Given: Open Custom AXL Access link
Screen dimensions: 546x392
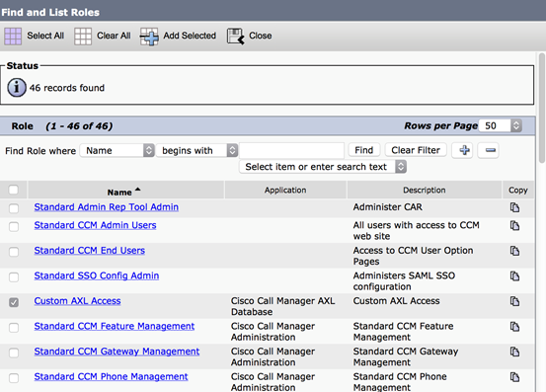Looking at the screenshot, I should (77, 301).
